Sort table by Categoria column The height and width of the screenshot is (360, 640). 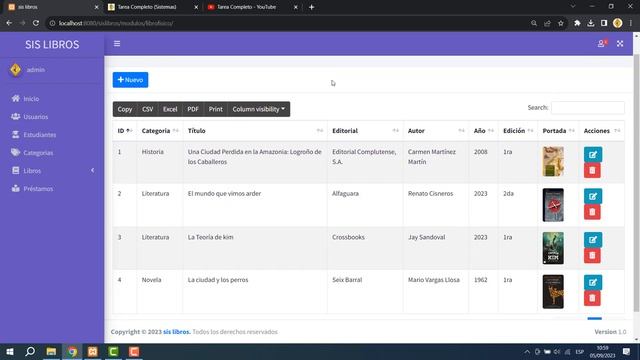tap(160, 131)
